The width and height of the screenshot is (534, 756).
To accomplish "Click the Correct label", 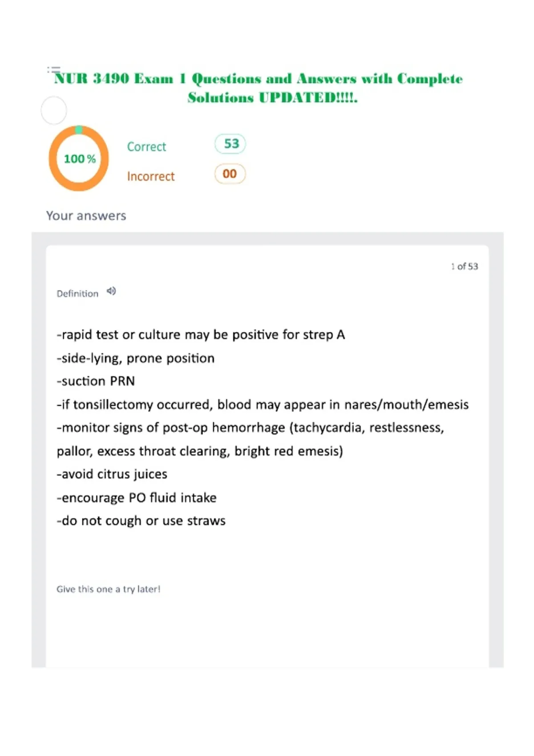I will (146, 146).
